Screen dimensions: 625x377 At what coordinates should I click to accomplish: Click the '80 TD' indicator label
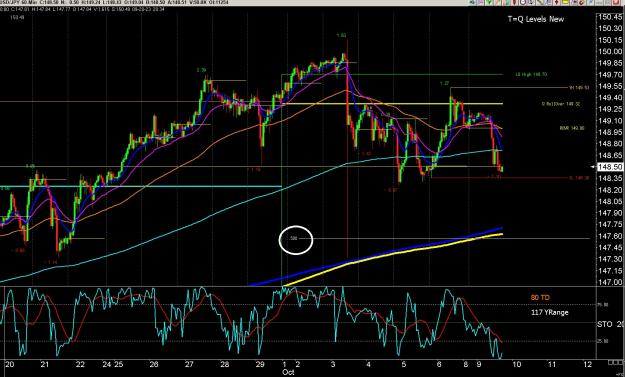540,297
